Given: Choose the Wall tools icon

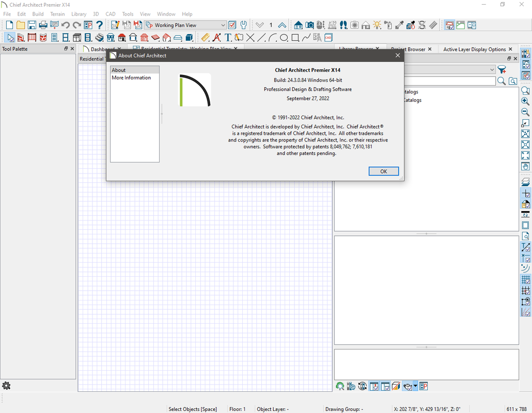Looking at the screenshot, I should [x=21, y=38].
